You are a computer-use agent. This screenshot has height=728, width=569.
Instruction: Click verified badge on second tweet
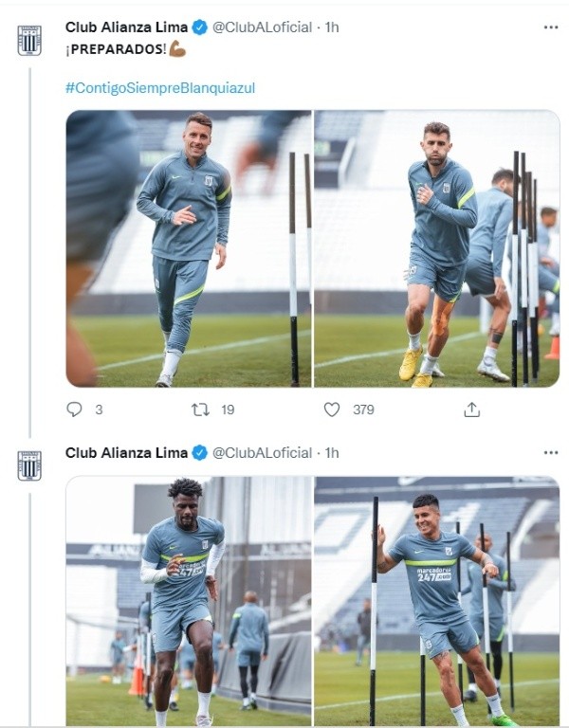[200, 453]
